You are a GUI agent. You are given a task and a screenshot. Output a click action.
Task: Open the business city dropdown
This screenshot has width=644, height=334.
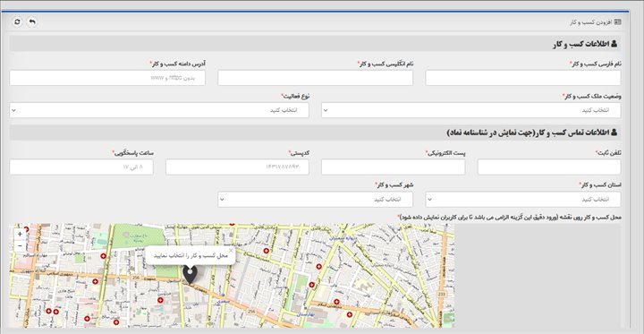pyautogui.click(x=315, y=200)
